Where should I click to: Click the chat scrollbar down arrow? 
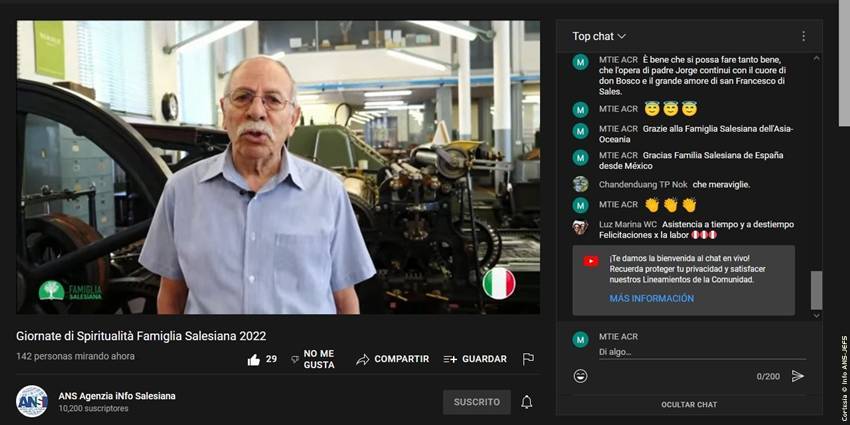816,316
